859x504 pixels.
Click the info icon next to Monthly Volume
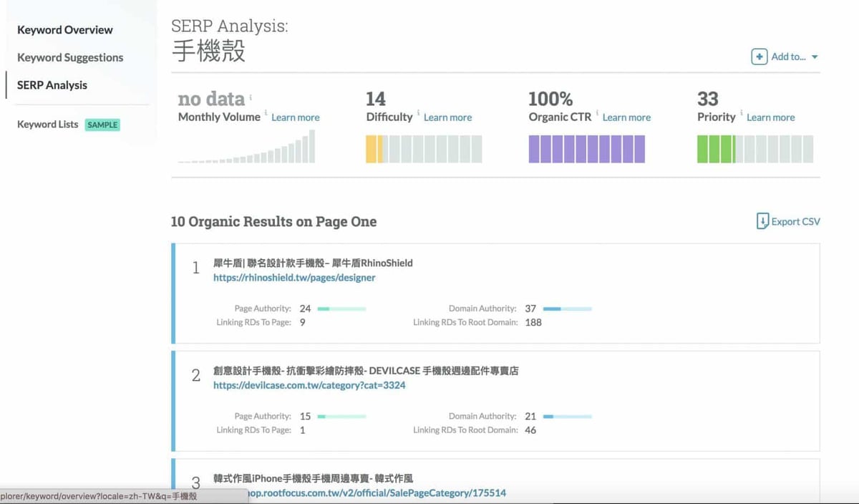(x=266, y=115)
